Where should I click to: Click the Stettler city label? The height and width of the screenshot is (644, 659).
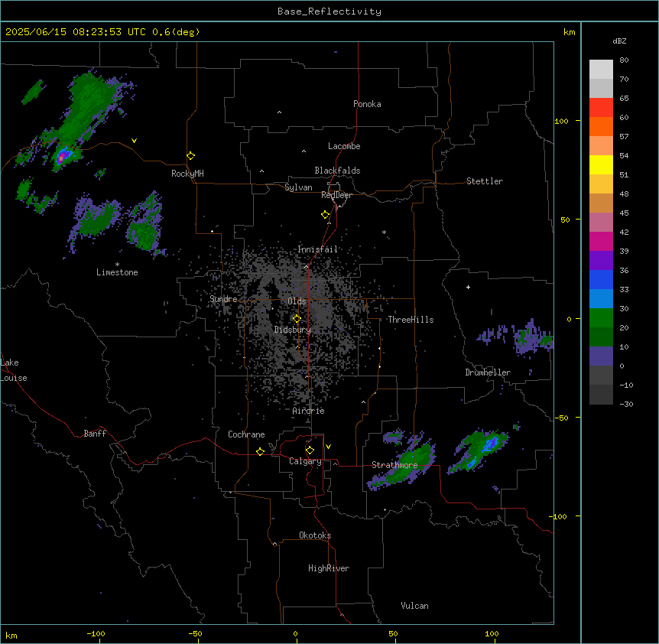point(485,181)
